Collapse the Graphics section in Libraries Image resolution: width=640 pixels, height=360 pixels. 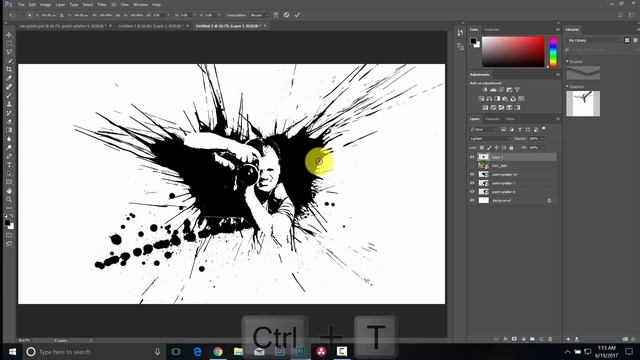[567, 87]
